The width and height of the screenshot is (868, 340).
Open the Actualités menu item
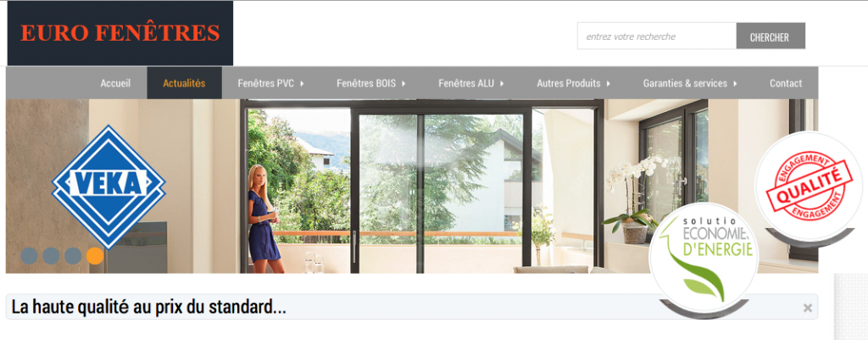click(184, 83)
